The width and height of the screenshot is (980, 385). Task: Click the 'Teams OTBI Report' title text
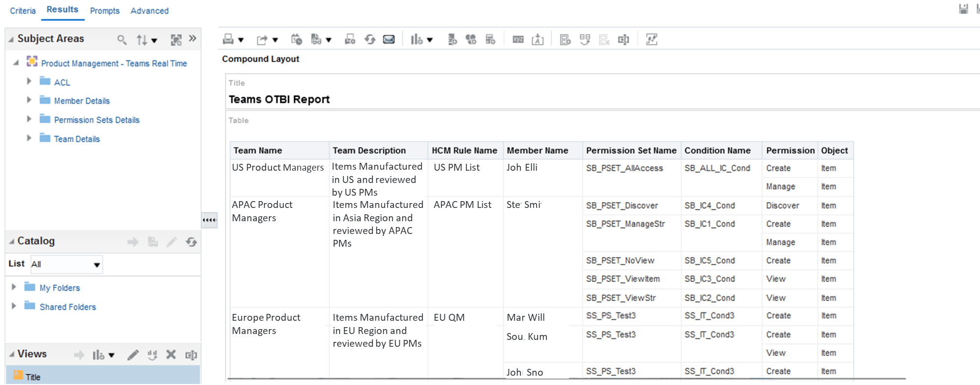(x=279, y=100)
